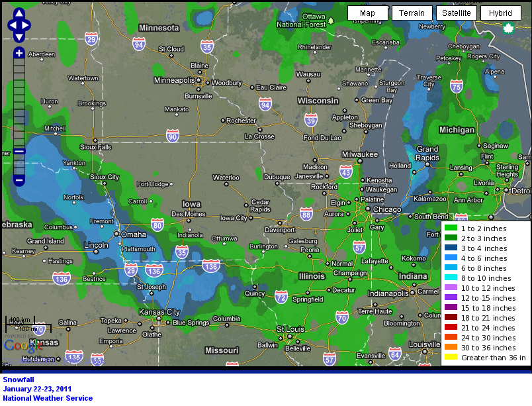Click the Iowa state label
Screen dimensions: 532x406
(x=191, y=204)
